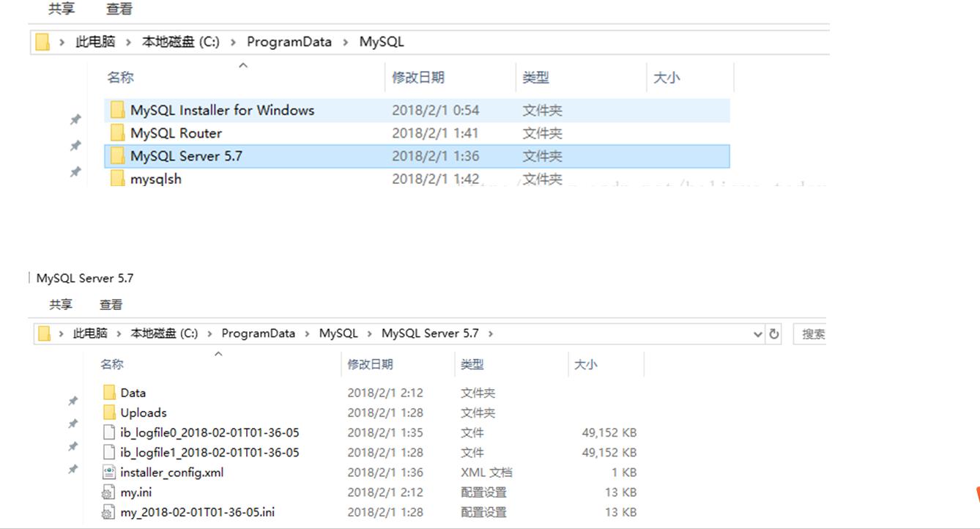
Task: Expand the chevron after 此电脑 in upper address bar
Action: pos(128,42)
